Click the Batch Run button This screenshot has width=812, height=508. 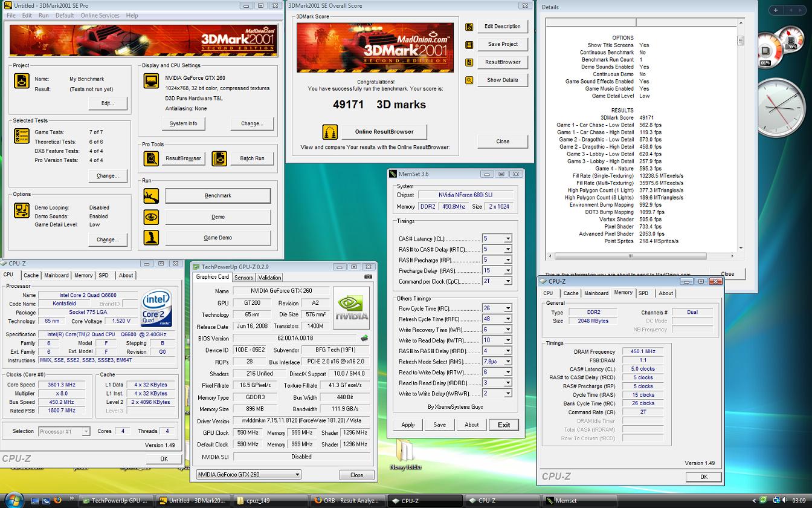(x=252, y=158)
